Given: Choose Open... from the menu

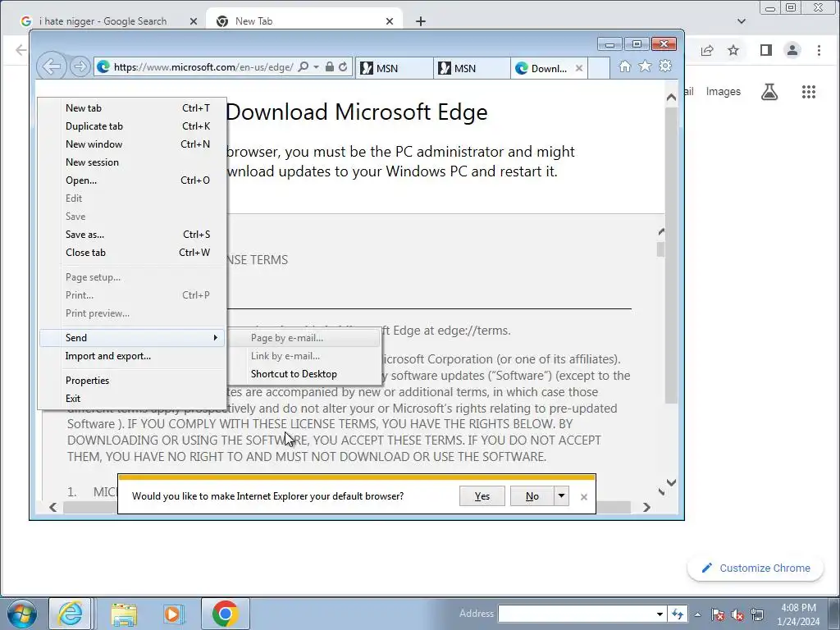Looking at the screenshot, I should (132, 180).
